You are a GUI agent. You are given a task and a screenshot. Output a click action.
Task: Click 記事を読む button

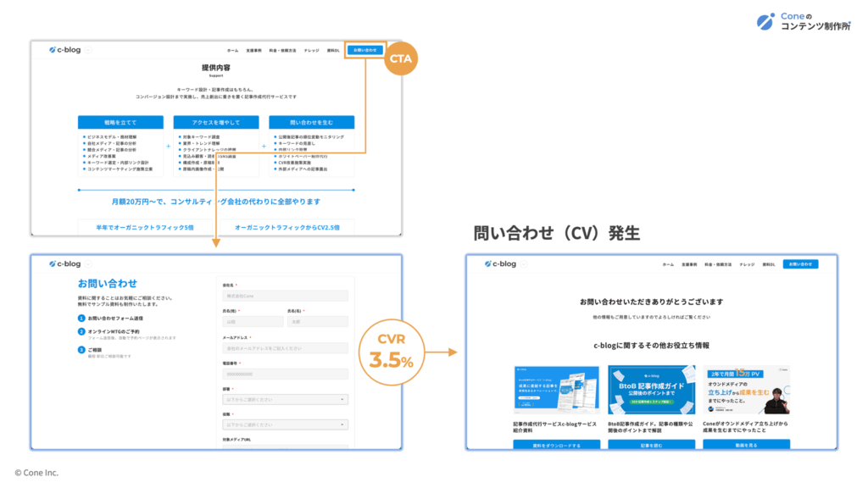click(652, 445)
